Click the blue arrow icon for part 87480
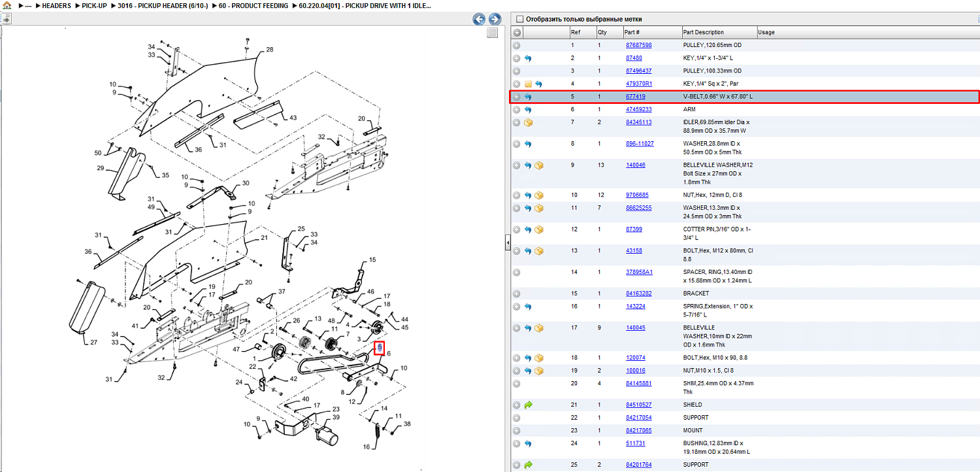The width and height of the screenshot is (980, 472). click(x=528, y=58)
